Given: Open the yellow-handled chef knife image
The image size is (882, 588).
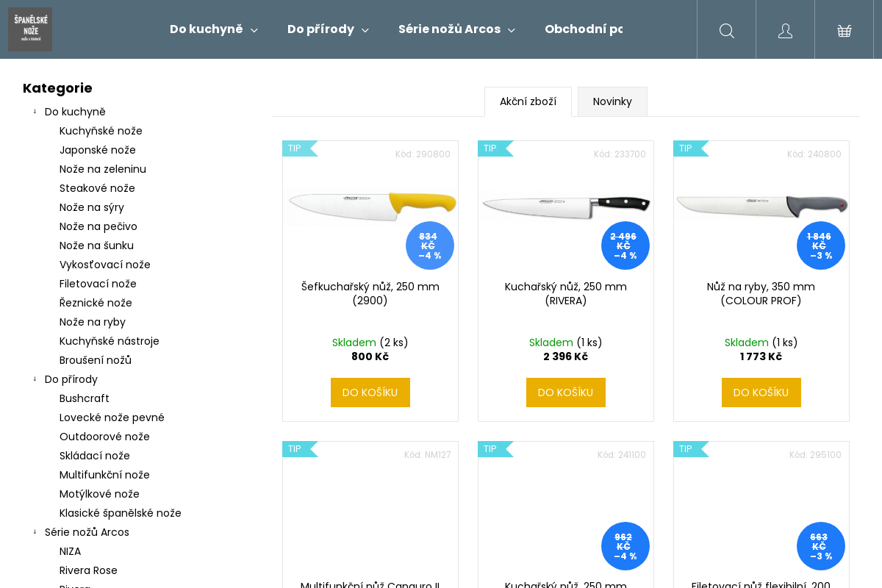Looking at the screenshot, I should click(373, 206).
